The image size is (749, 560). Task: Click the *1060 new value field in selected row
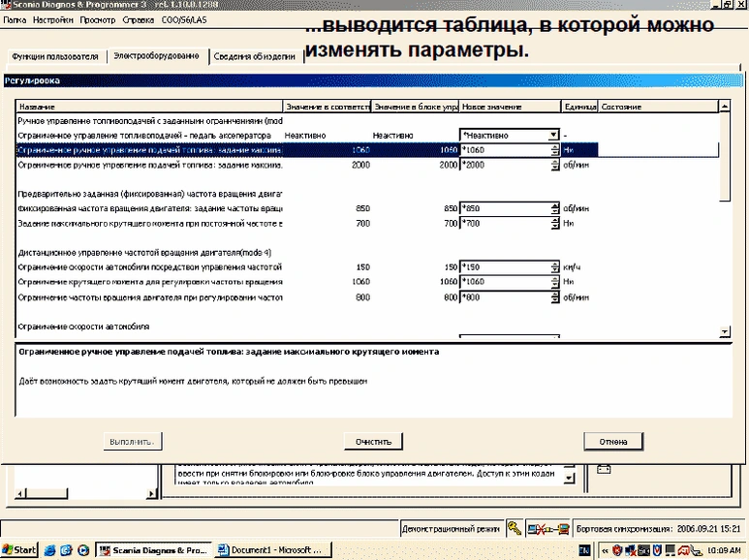pyautogui.click(x=504, y=150)
